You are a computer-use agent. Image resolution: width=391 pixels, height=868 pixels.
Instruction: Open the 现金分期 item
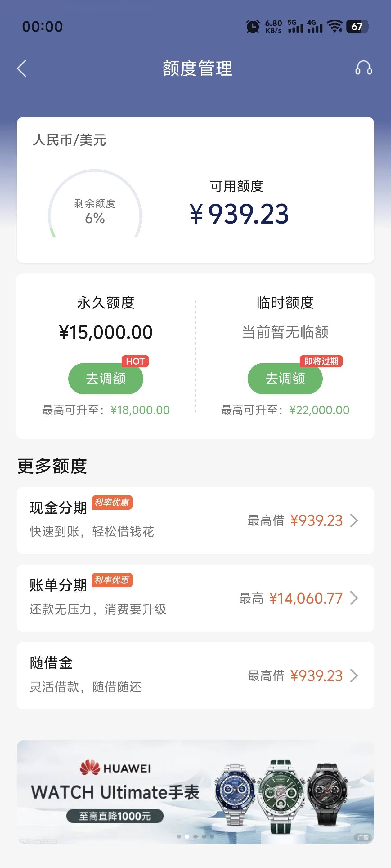pyautogui.click(x=195, y=520)
